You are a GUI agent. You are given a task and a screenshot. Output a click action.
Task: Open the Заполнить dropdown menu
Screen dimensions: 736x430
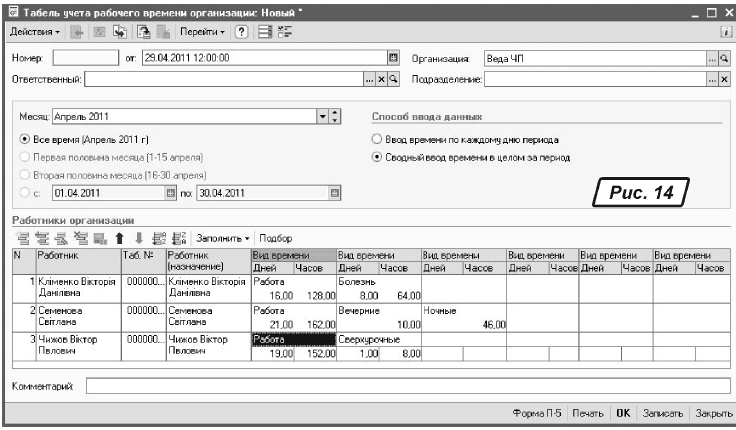(222, 239)
